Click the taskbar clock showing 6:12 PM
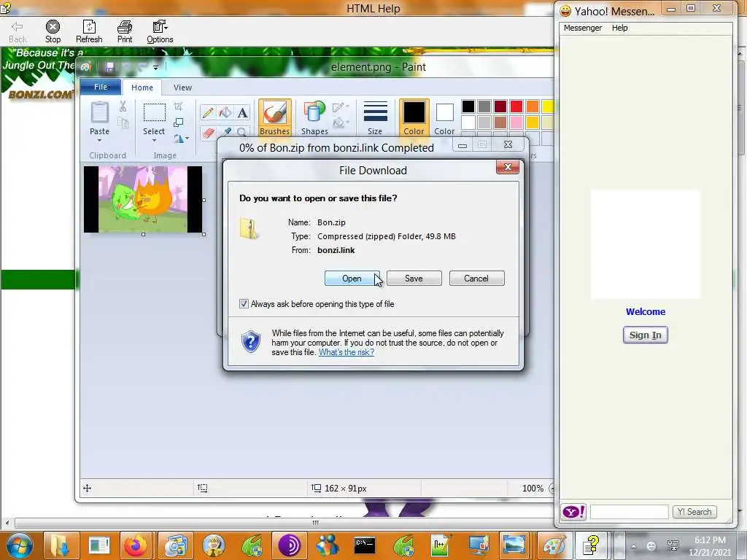This screenshot has width=747, height=560. [709, 545]
